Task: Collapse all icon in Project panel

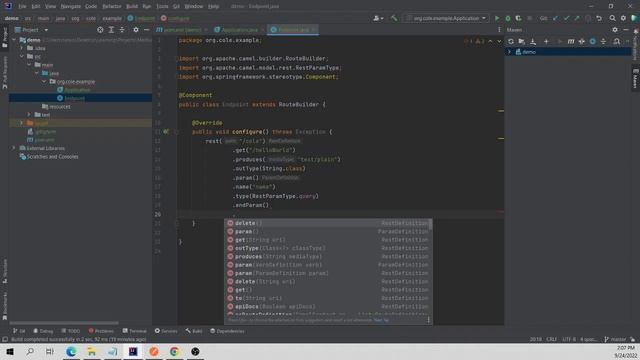Action: click(x=122, y=30)
